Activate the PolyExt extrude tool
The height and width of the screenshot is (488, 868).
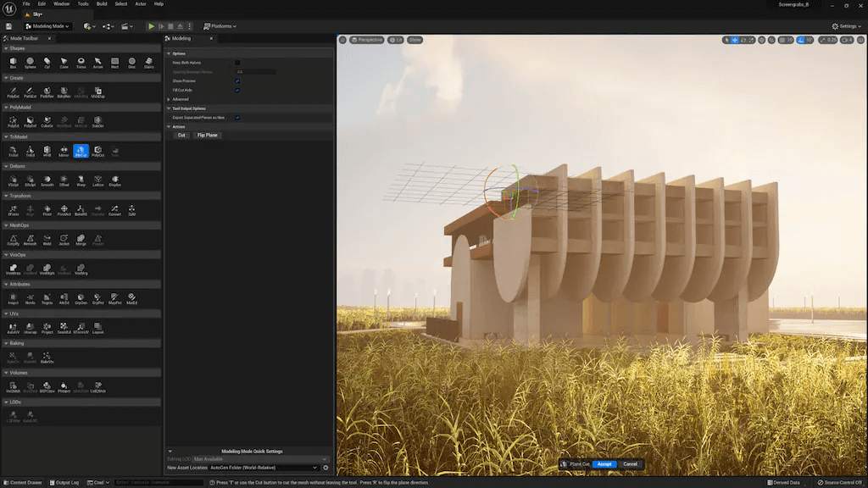[12, 93]
